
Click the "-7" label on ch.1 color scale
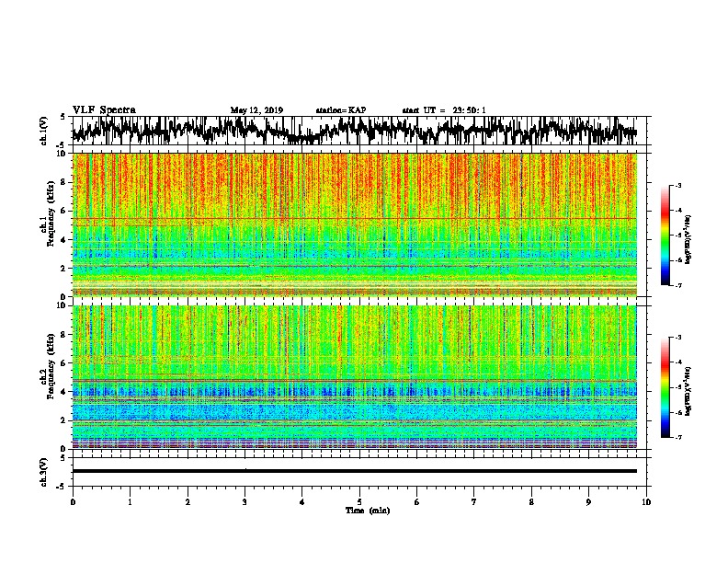coord(678,285)
